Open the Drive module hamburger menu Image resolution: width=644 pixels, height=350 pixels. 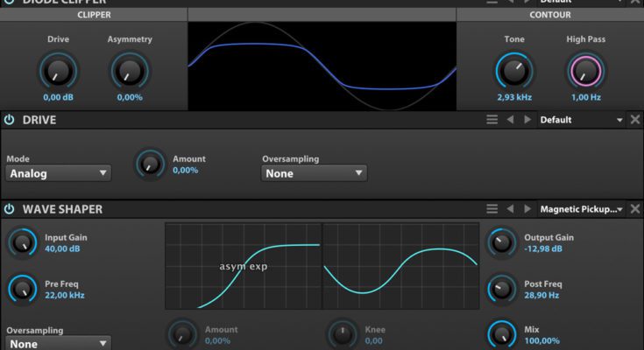[x=492, y=120]
